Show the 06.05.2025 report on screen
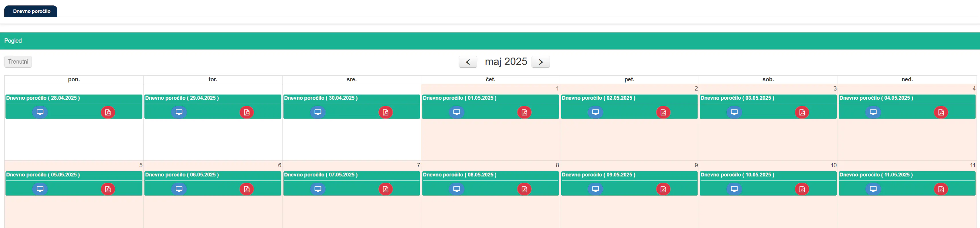980x228 pixels. [x=179, y=189]
